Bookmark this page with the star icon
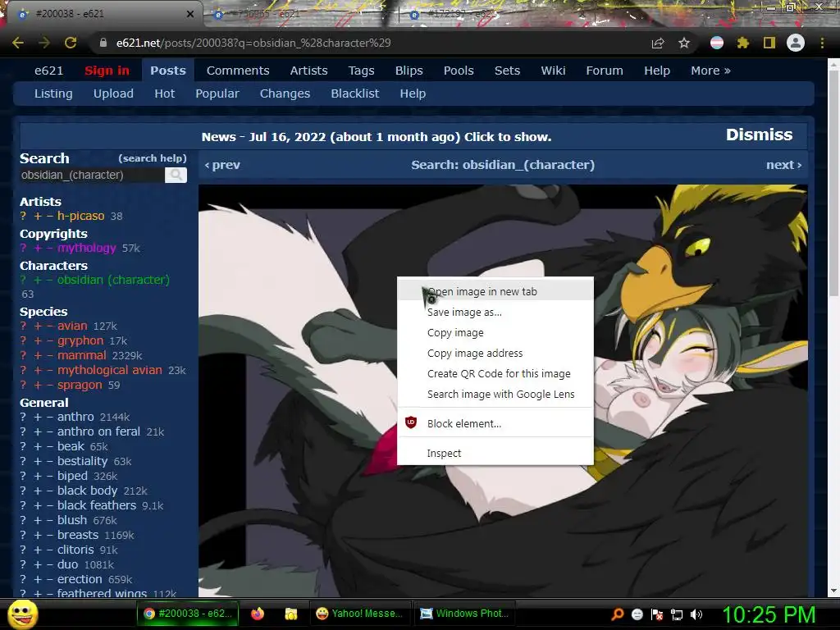The height and width of the screenshot is (630, 840). point(684,43)
